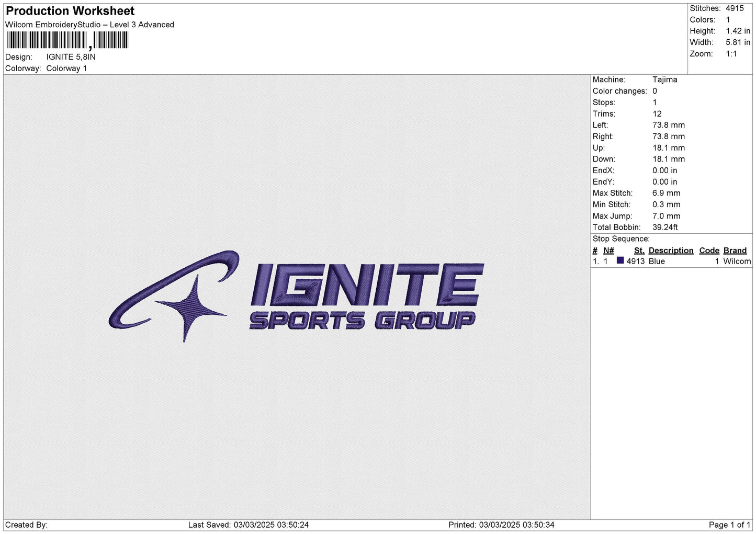This screenshot has height=534, width=756.
Task: Click 'Wilcom EmbroideryStudio – Level 3 Advanced' text
Action: (89, 25)
